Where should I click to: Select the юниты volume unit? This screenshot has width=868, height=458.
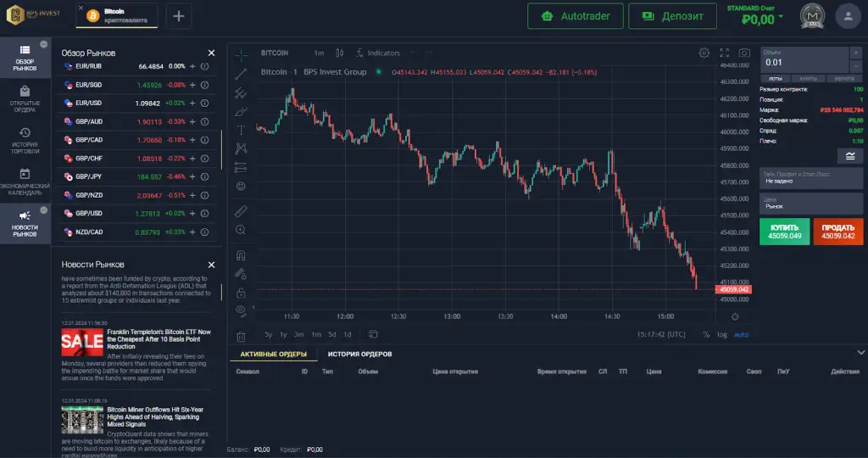tap(808, 79)
